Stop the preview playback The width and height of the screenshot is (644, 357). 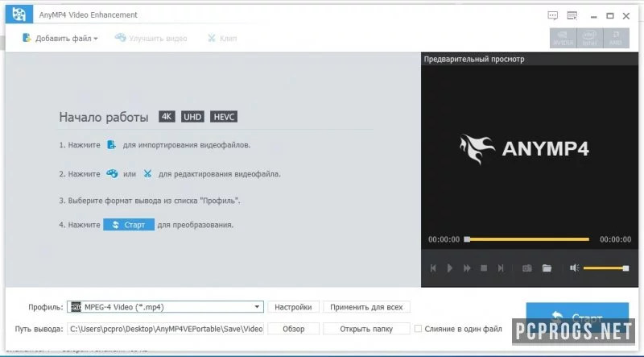point(484,268)
